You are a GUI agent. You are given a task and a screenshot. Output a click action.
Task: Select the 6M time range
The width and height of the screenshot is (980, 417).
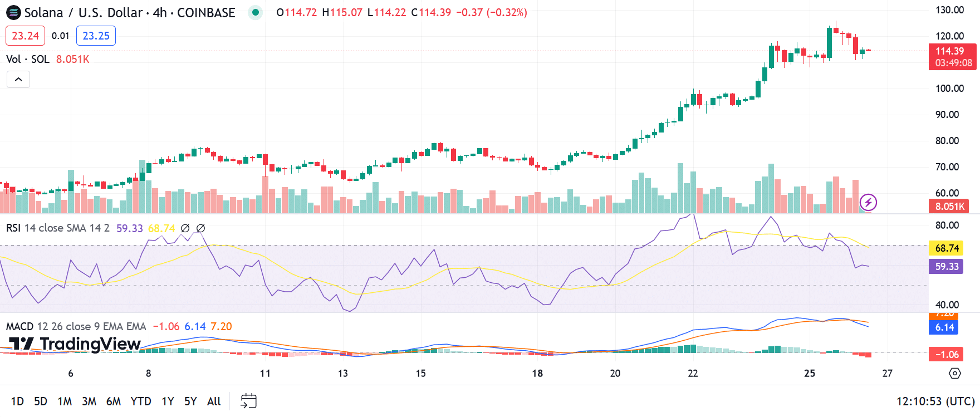point(113,401)
